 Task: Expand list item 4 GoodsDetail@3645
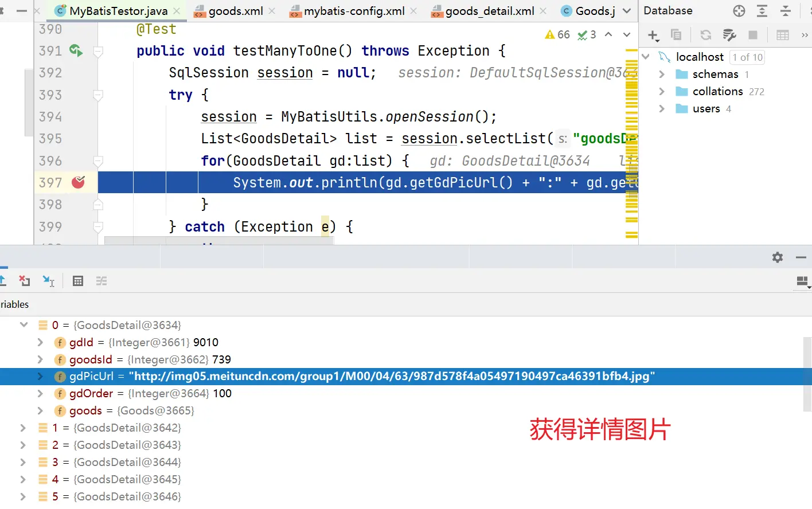(23, 479)
